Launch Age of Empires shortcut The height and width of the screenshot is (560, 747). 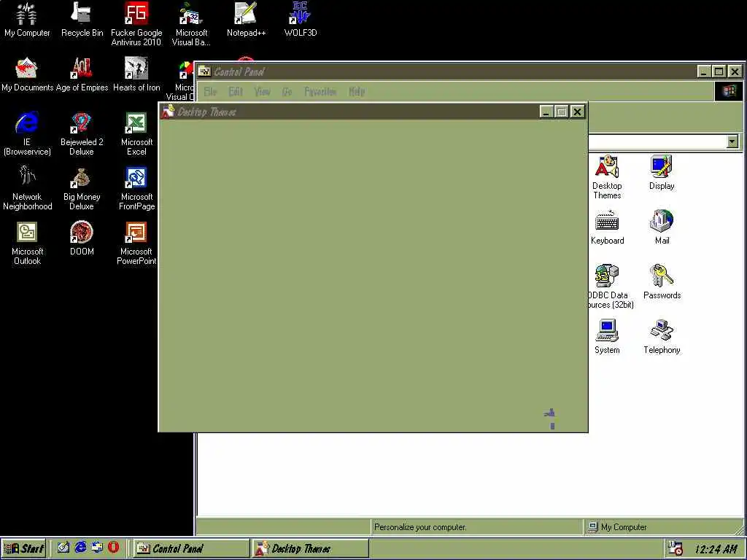click(x=82, y=74)
